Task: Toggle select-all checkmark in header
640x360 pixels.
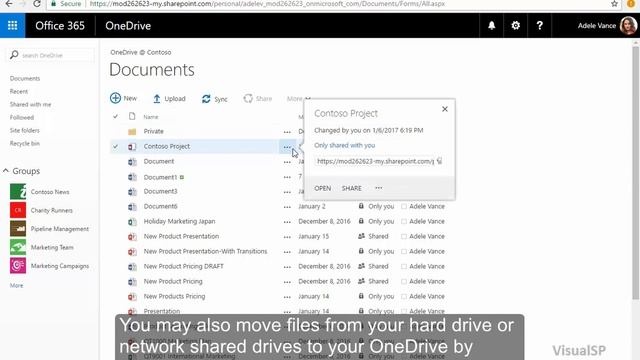Action: click(x=116, y=116)
